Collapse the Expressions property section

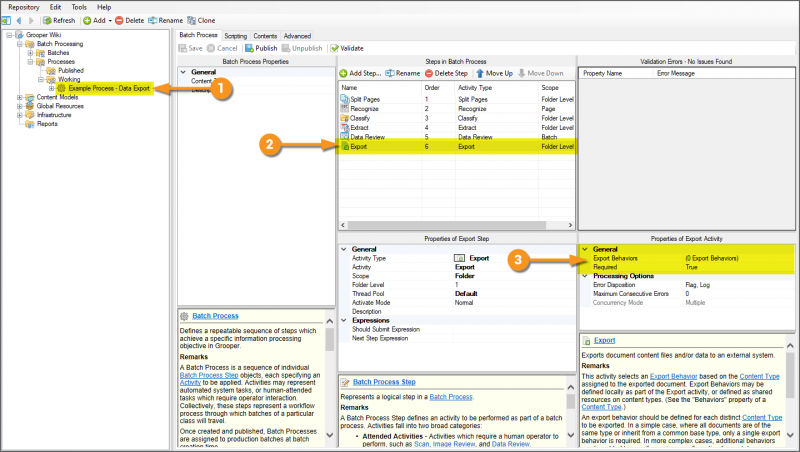pyautogui.click(x=344, y=320)
